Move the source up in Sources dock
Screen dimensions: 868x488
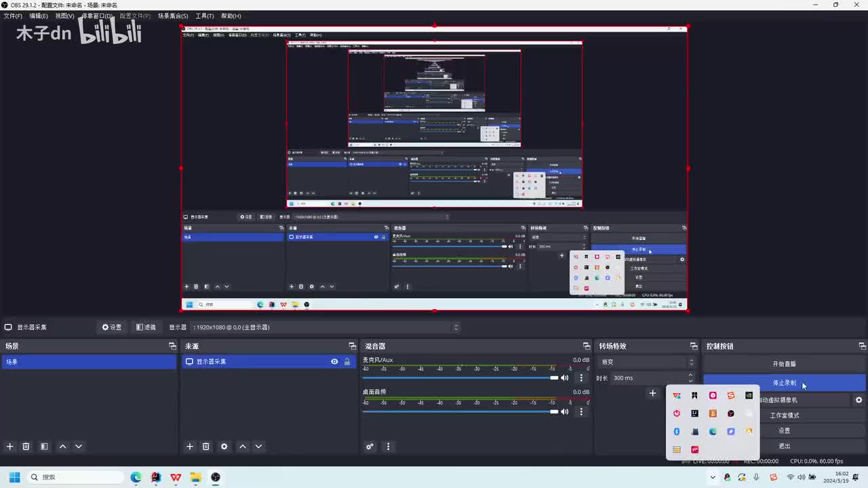tap(242, 447)
